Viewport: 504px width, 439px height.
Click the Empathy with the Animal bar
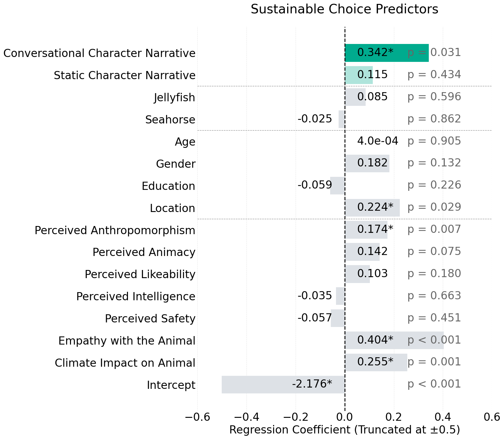(394, 340)
